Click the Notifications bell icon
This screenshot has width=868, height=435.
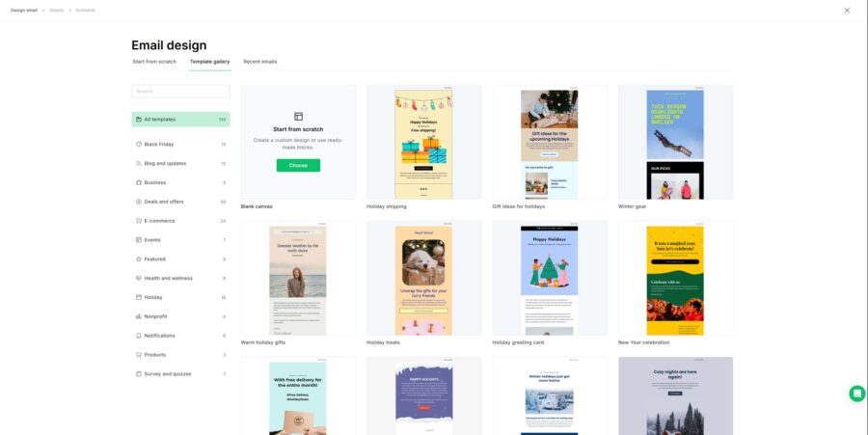coord(138,336)
